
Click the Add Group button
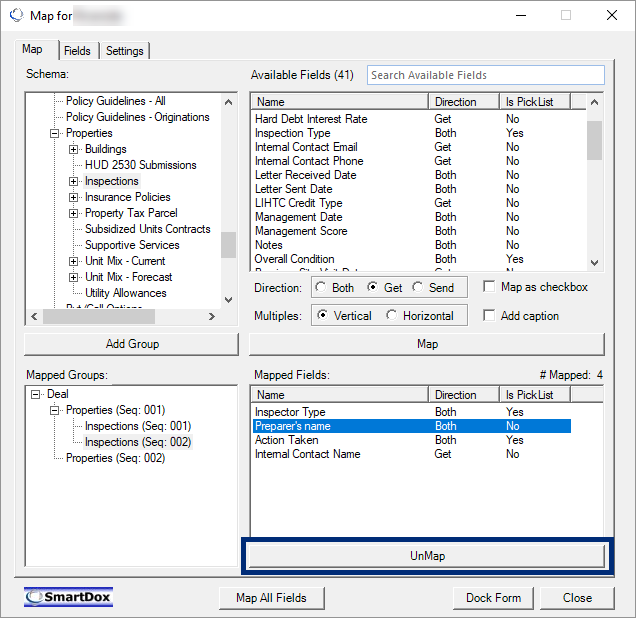[x=131, y=344]
